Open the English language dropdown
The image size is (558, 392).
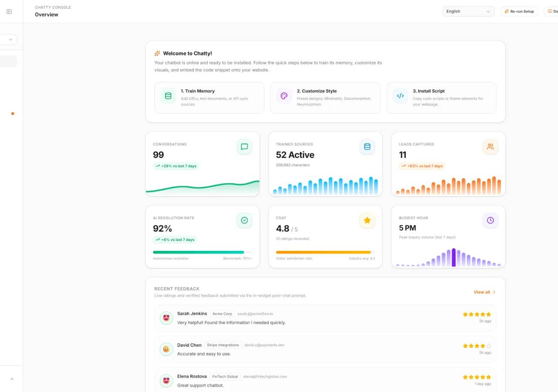tap(468, 11)
